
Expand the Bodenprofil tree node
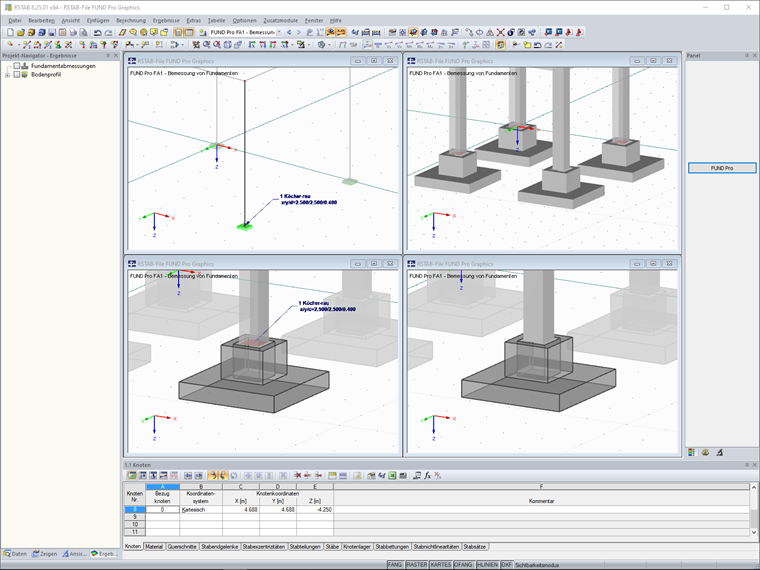pos(7,74)
